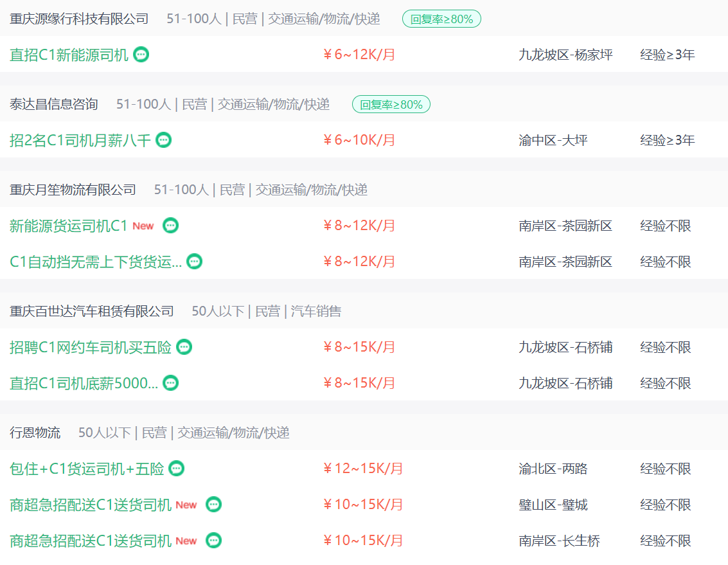728x565 pixels.
Task: Click location 九龙坡区-杨家坪
Action: [x=565, y=55]
